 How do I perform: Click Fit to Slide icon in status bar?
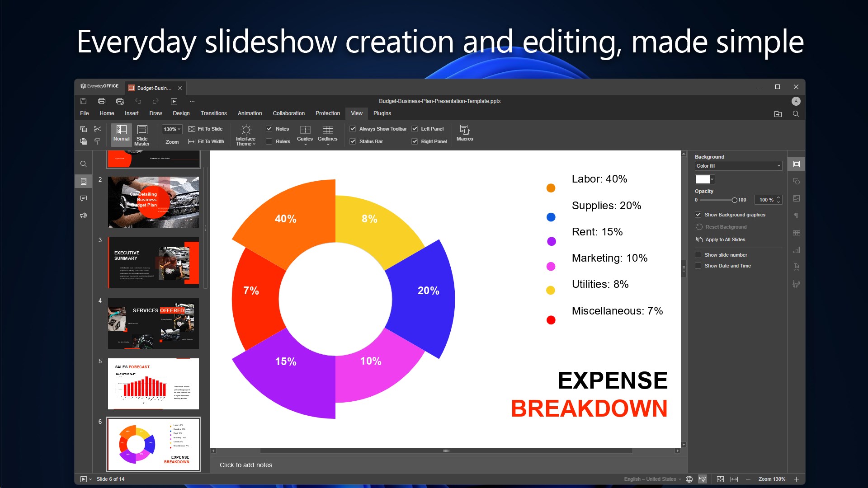tap(721, 479)
